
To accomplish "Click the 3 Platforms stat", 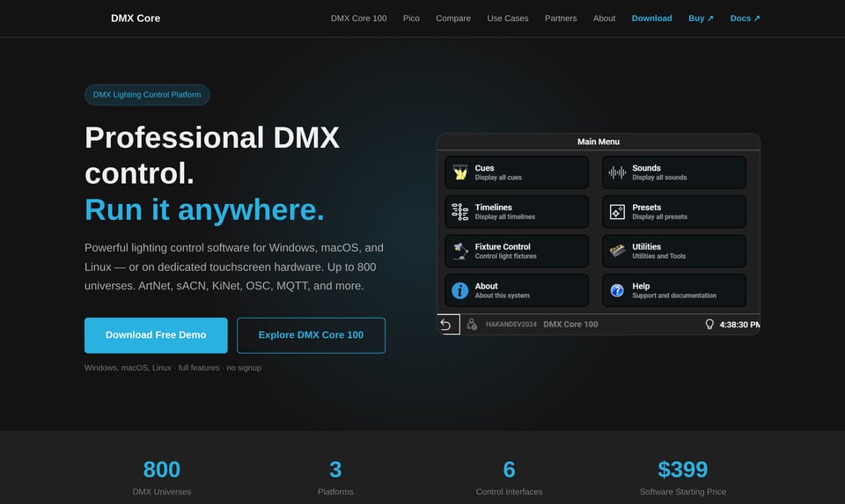I will coord(335,478).
